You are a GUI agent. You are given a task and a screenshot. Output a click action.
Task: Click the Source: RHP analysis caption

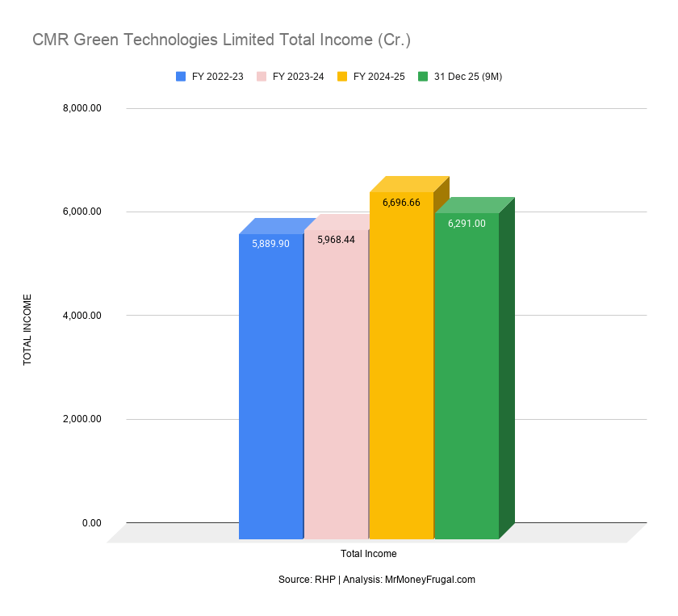pos(377,580)
